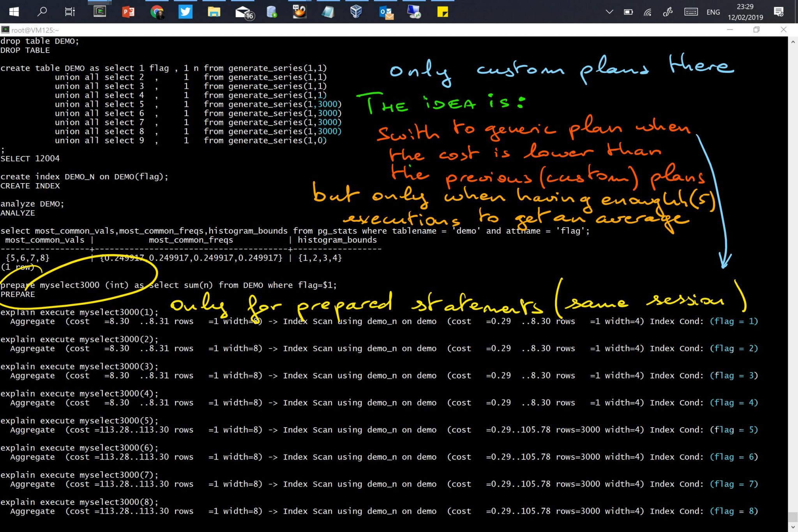Launch PowerPoint from the taskbar
The width and height of the screenshot is (798, 532).
click(129, 12)
